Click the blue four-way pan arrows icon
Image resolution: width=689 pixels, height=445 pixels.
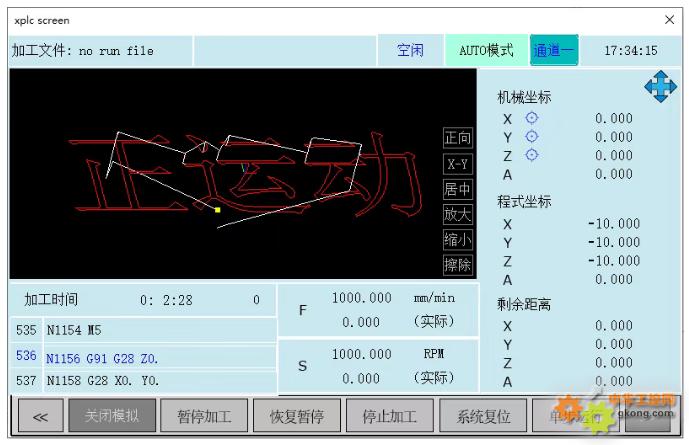coord(660,88)
